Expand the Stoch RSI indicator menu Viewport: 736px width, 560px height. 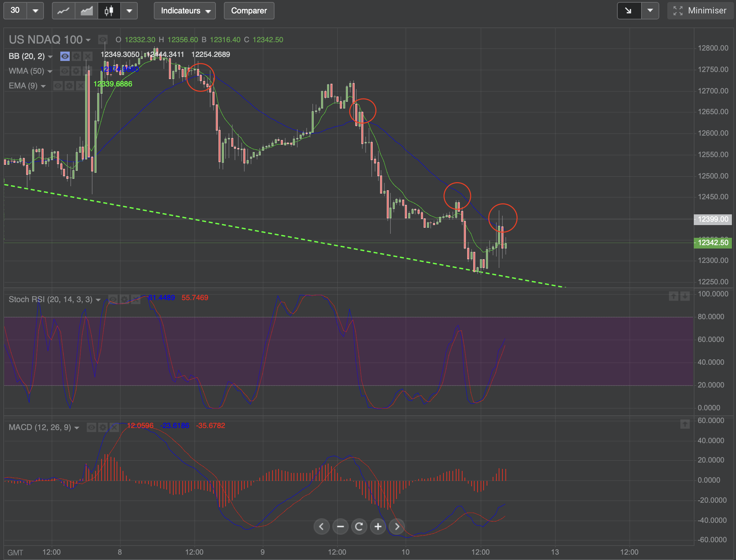click(98, 300)
